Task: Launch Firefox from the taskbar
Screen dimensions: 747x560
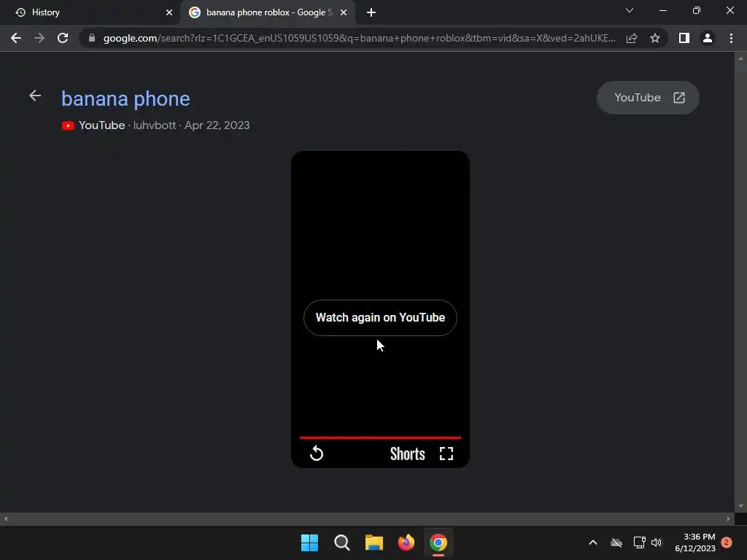Action: point(406,542)
